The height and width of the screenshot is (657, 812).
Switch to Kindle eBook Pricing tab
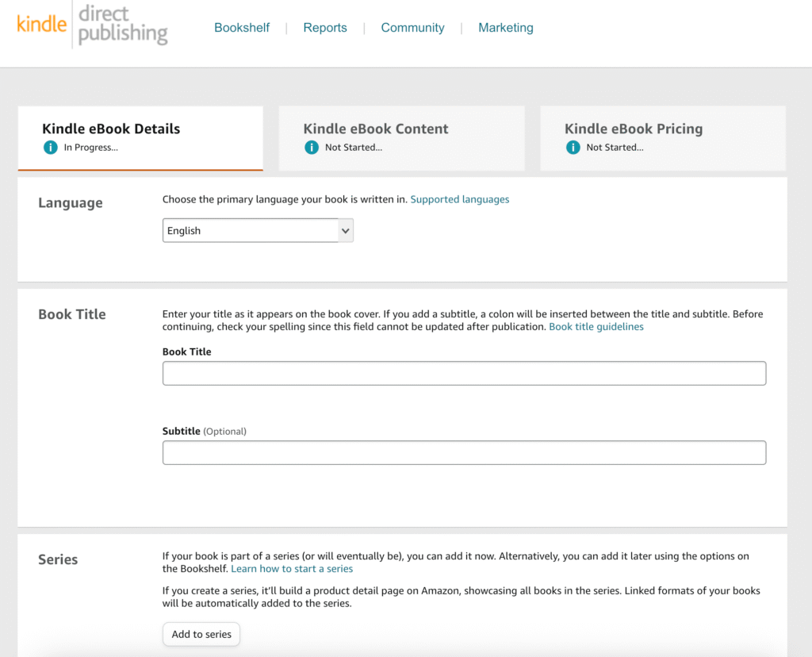coord(663,138)
